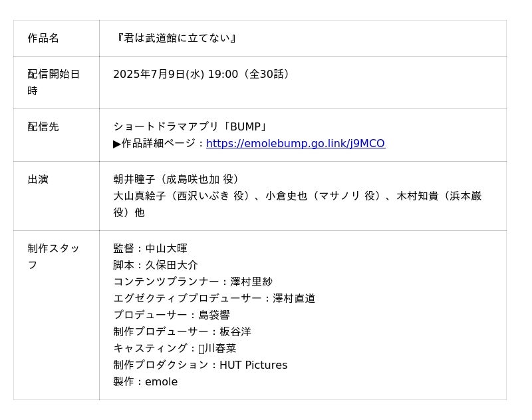Click the 制作プロダクション：HUT Pictures line

pos(200,365)
